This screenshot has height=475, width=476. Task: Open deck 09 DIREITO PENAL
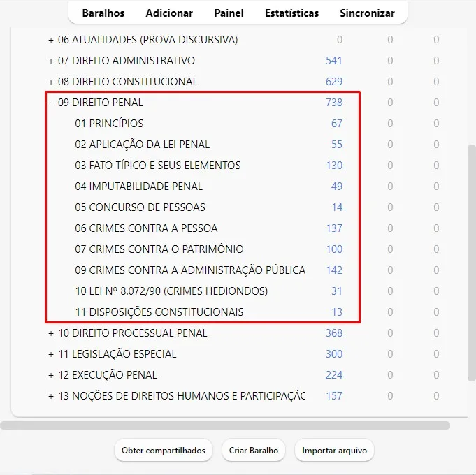click(100, 103)
